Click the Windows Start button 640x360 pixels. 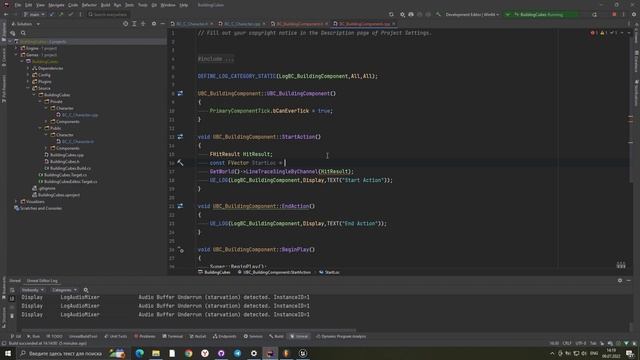tap(8, 353)
